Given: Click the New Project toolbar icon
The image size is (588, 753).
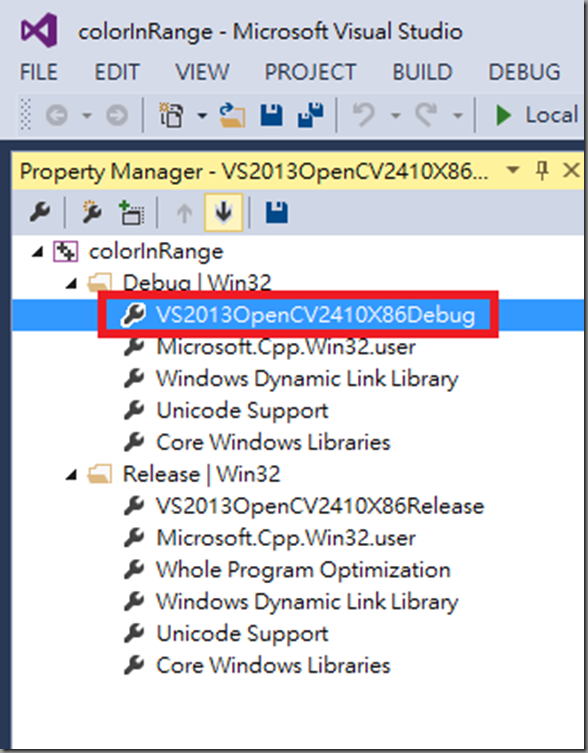Looking at the screenshot, I should click(172, 115).
